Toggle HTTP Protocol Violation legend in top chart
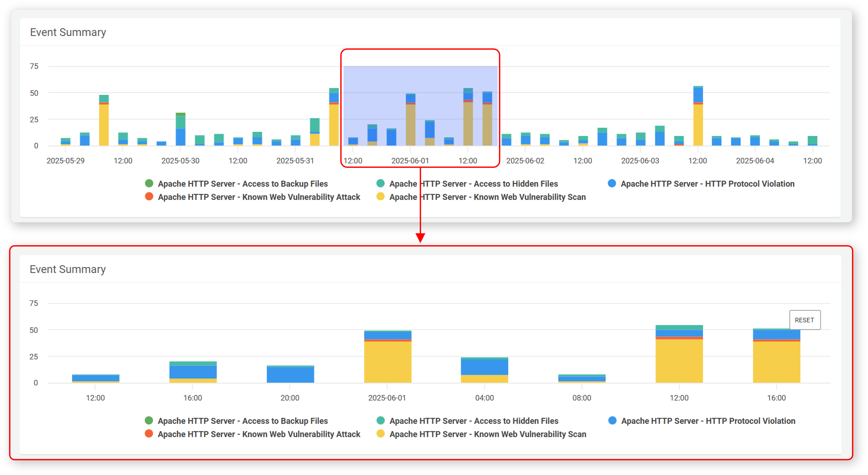Image resolution: width=868 pixels, height=475 pixels. [x=701, y=184]
